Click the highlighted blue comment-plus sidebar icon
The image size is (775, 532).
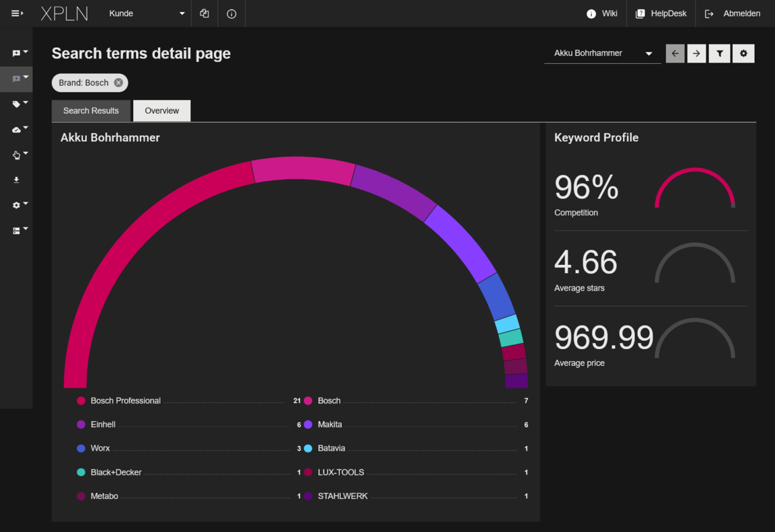pyautogui.click(x=16, y=79)
